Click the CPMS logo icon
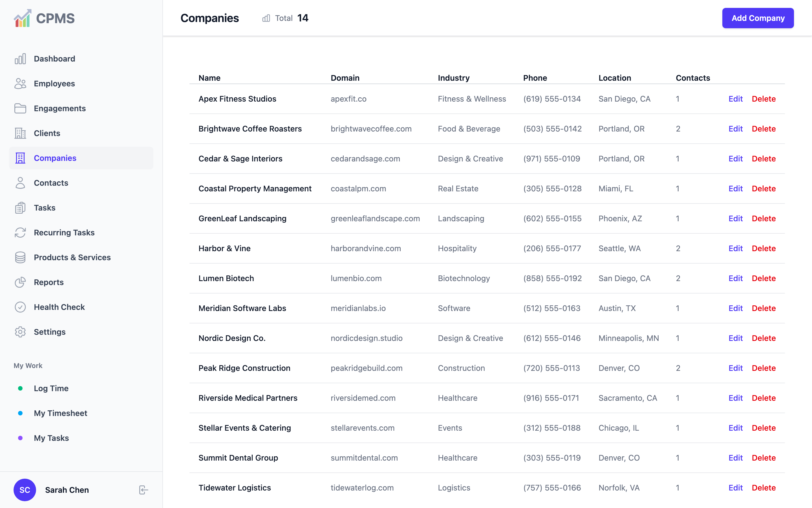 coord(23,18)
